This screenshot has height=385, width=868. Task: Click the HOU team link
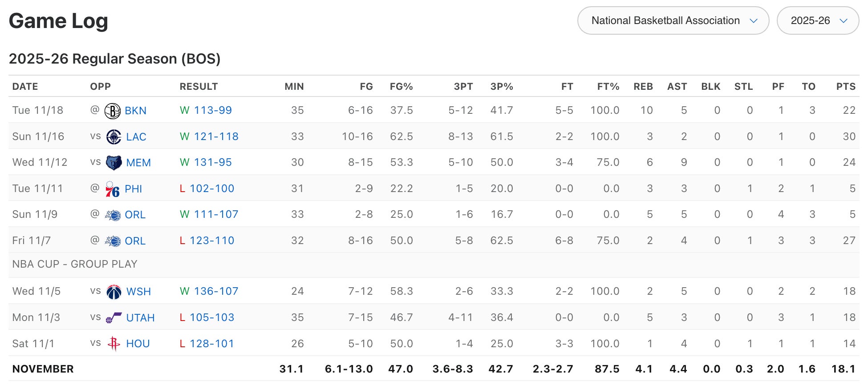click(x=138, y=344)
